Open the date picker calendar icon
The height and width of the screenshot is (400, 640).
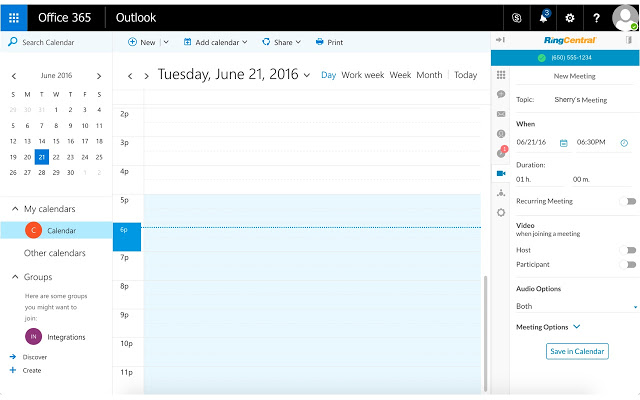(564, 142)
